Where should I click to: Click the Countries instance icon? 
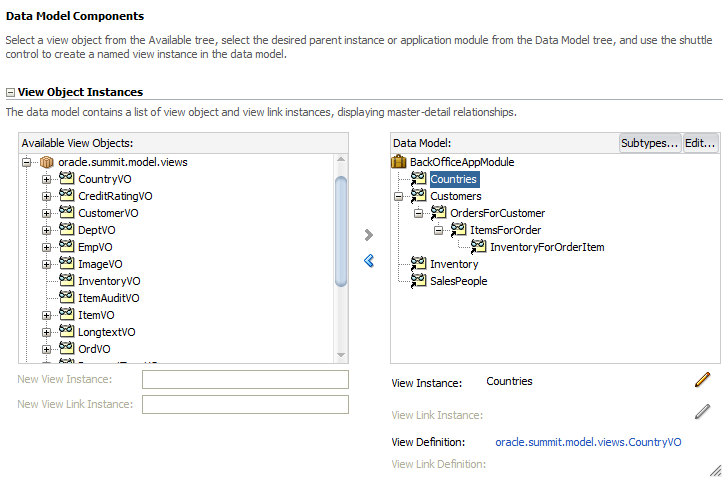(x=418, y=179)
